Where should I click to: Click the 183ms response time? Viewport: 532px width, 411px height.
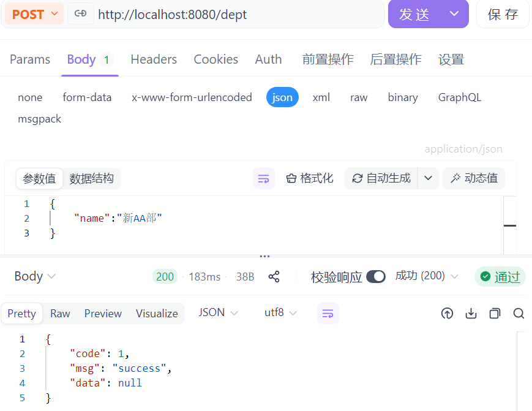coord(204,277)
